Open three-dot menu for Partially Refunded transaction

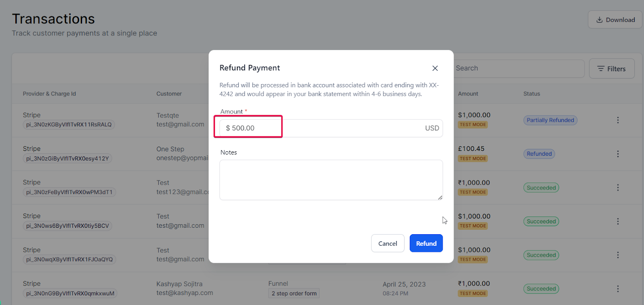click(618, 120)
